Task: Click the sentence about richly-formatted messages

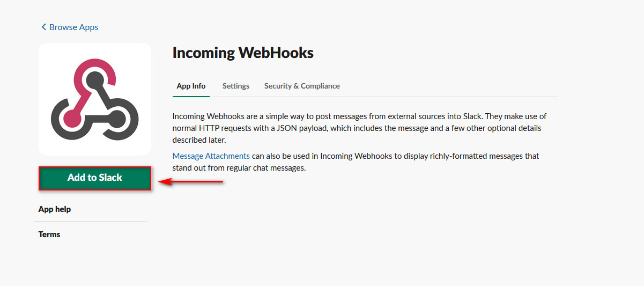Action: pos(356,162)
